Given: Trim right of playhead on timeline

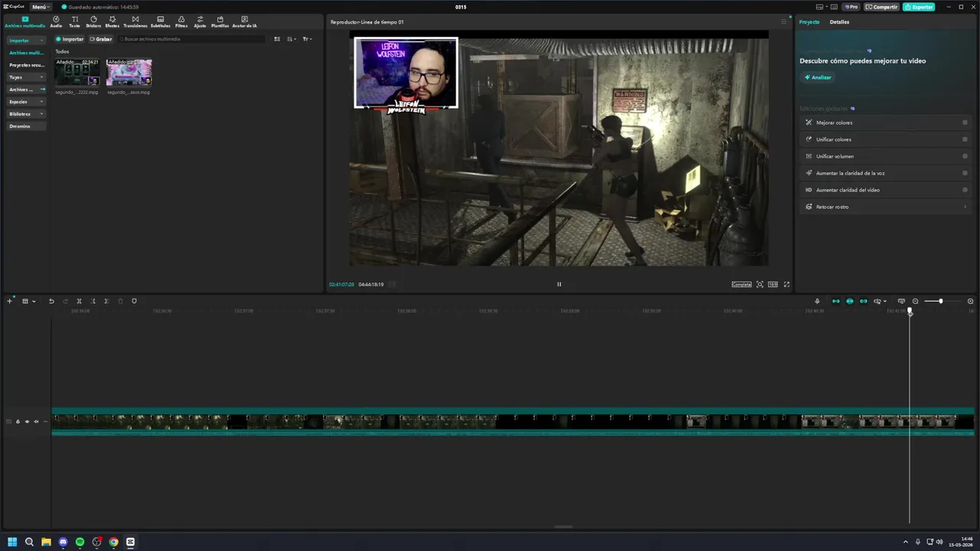Looking at the screenshot, I should click(106, 302).
